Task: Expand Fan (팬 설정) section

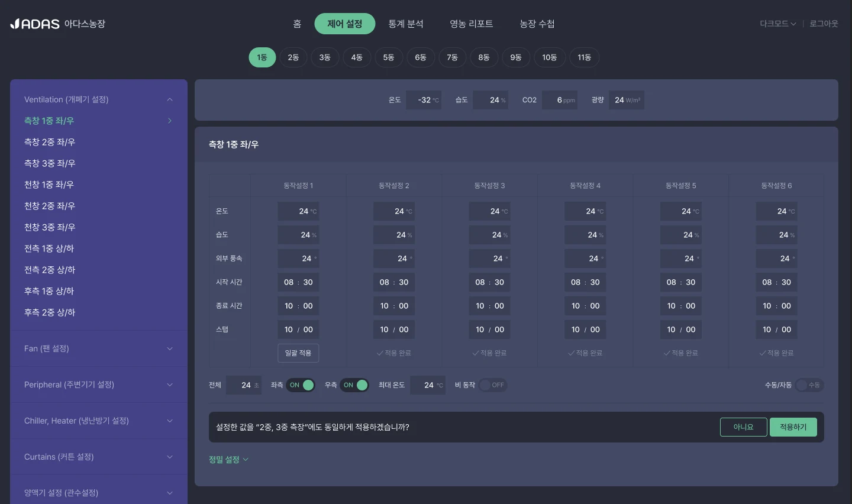Action: click(x=99, y=348)
